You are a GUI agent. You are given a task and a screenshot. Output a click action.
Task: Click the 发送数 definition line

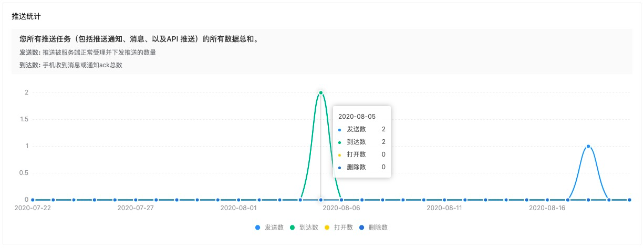88,53
